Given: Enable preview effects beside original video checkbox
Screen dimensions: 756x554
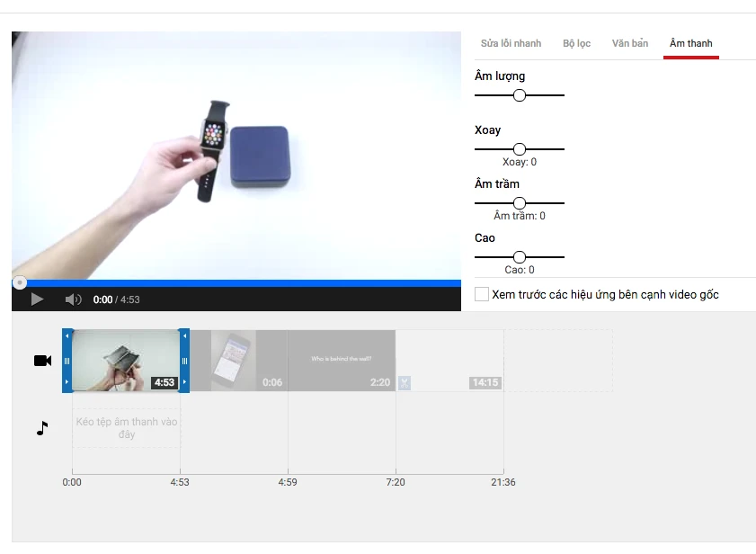Looking at the screenshot, I should point(482,293).
